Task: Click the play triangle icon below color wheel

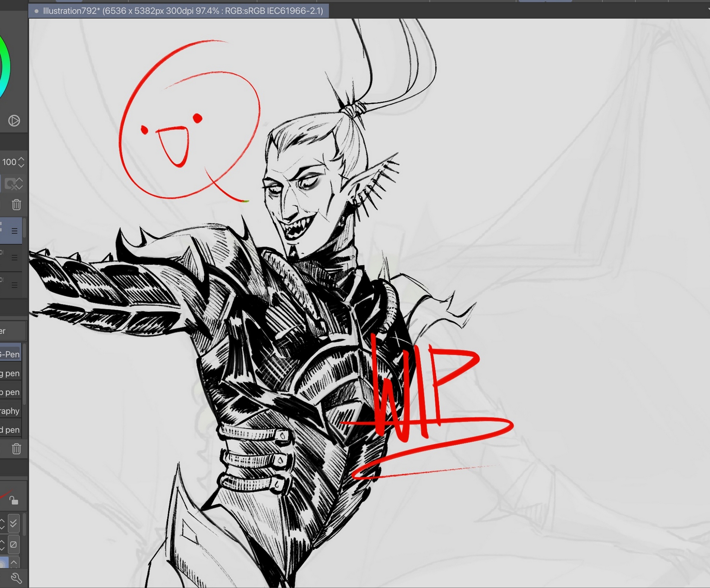Action: (x=14, y=121)
